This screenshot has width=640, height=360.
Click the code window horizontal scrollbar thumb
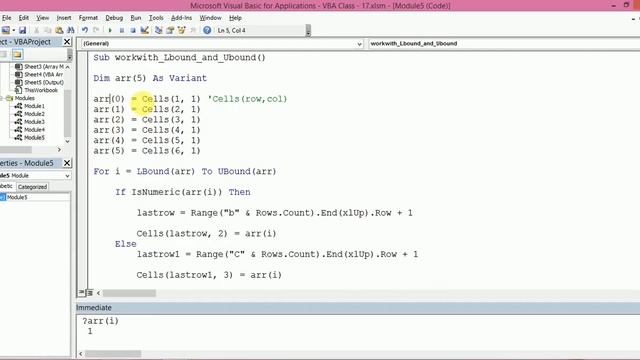(x=129, y=293)
